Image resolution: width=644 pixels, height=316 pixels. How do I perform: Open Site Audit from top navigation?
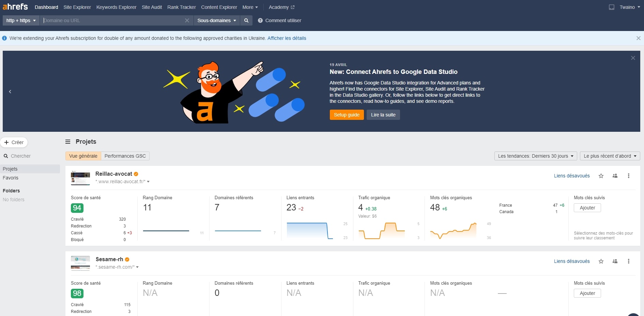click(152, 7)
